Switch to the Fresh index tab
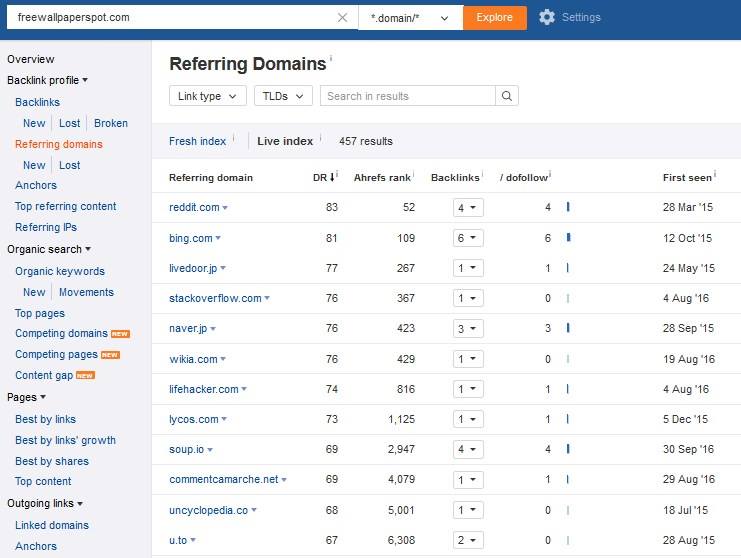 197,141
